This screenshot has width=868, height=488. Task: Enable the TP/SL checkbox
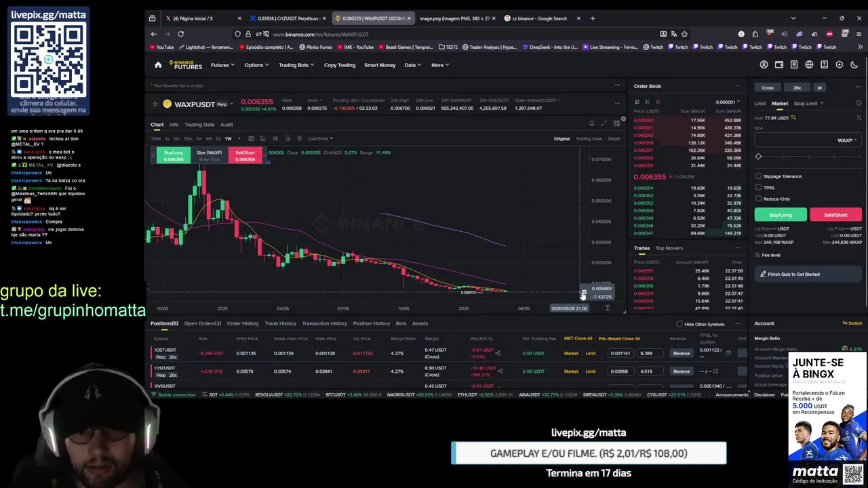tap(758, 188)
